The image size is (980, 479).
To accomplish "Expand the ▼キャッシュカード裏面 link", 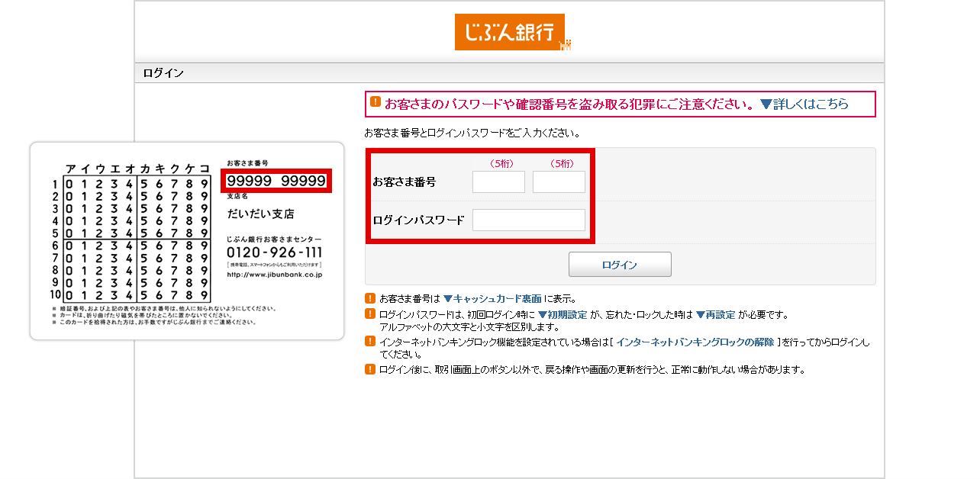I will click(x=492, y=299).
